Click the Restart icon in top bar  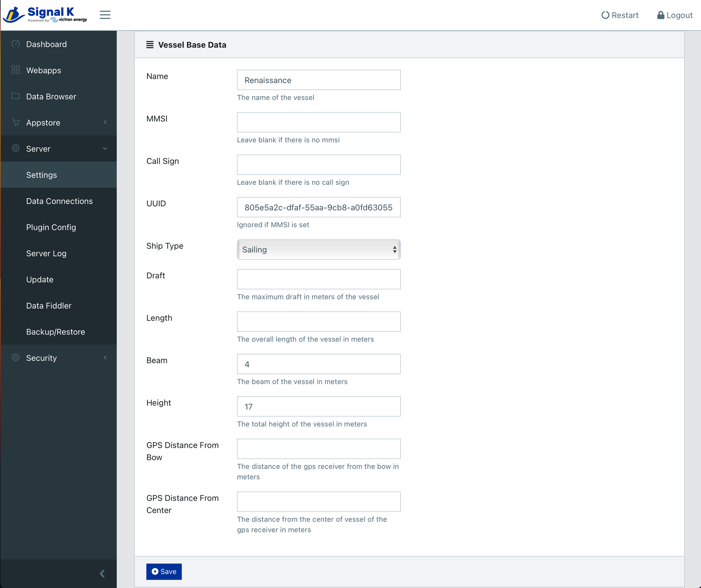[607, 15]
